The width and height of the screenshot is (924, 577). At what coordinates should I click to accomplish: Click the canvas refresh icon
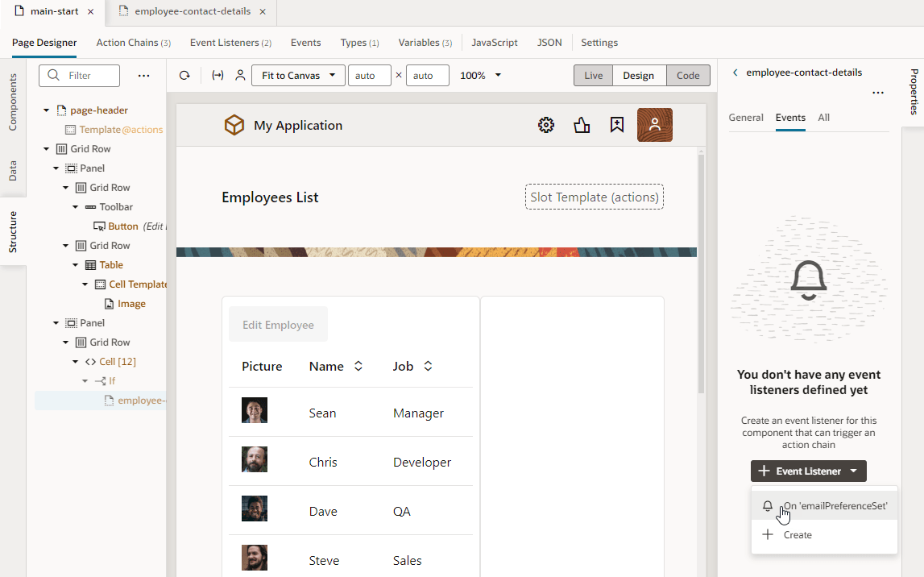pyautogui.click(x=184, y=75)
